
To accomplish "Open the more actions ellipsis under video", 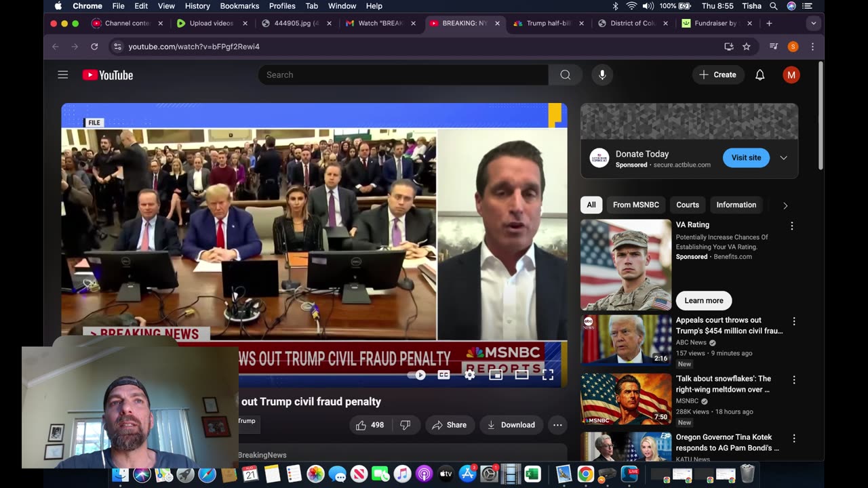I will pos(557,425).
